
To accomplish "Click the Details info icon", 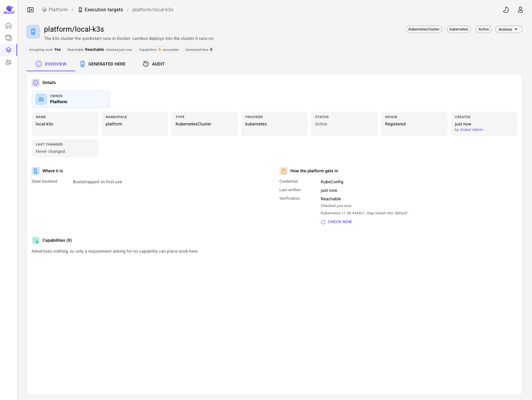I will click(36, 83).
